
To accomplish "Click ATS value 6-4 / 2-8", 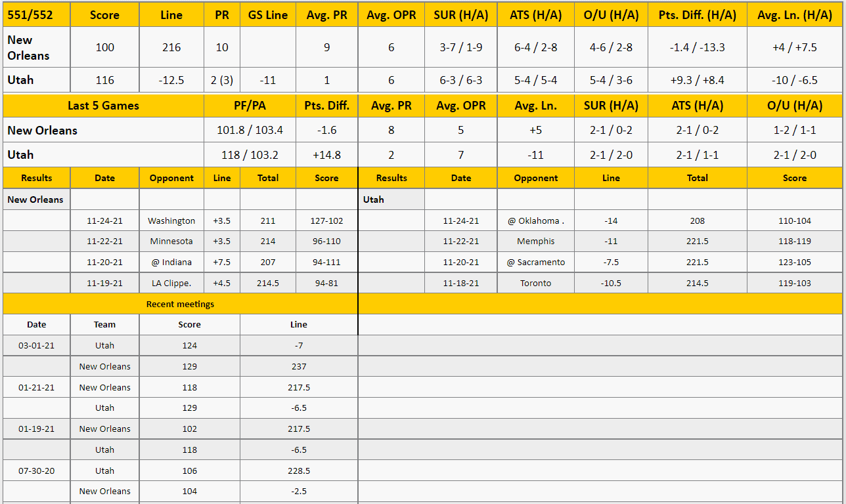I will click(536, 47).
